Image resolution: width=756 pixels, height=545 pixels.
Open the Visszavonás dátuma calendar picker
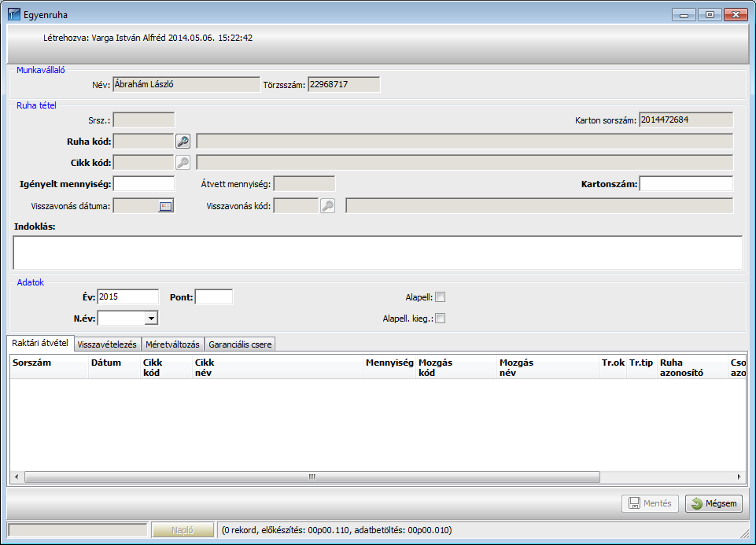166,206
